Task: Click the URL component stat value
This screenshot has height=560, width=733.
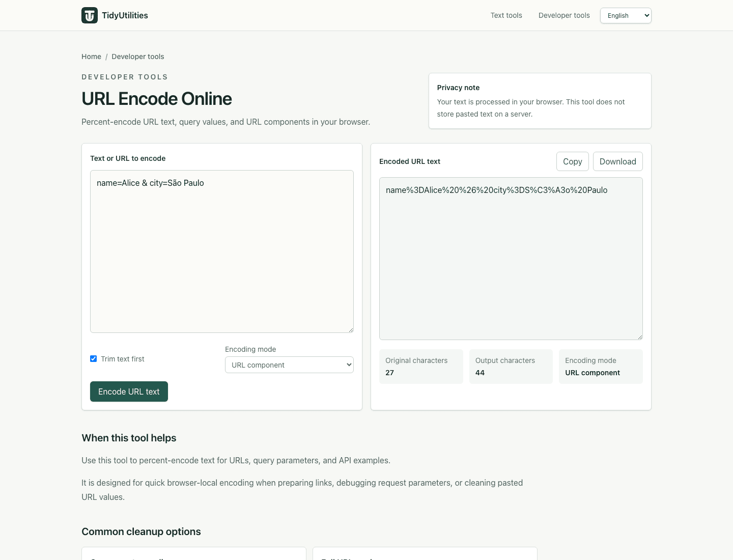Action: pos(593,373)
